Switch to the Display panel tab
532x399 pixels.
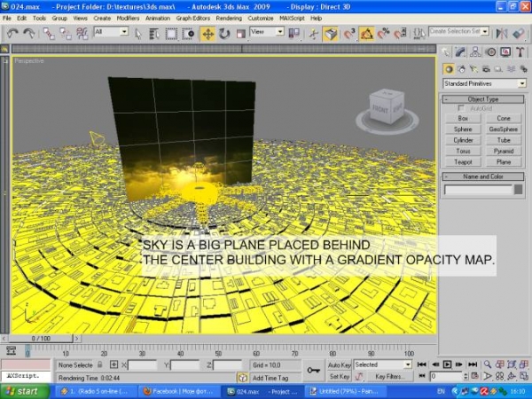[505, 52]
